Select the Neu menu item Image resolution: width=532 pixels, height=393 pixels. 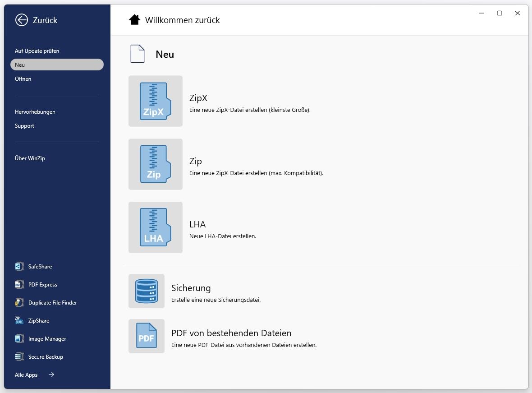click(57, 65)
